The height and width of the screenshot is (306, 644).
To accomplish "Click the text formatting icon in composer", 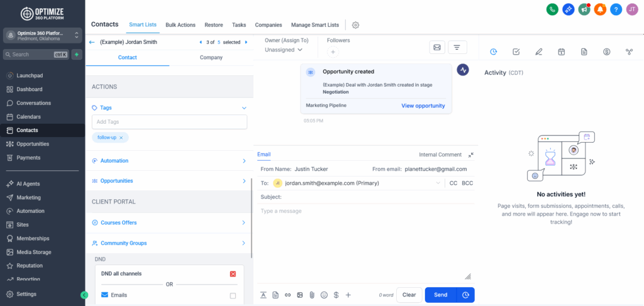I will coord(264,295).
